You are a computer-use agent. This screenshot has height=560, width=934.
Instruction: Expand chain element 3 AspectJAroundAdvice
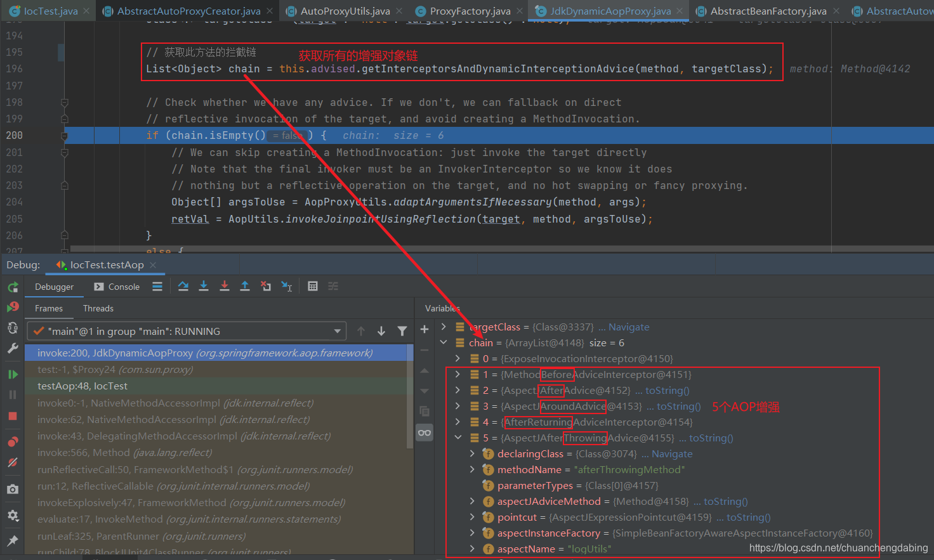click(x=457, y=406)
